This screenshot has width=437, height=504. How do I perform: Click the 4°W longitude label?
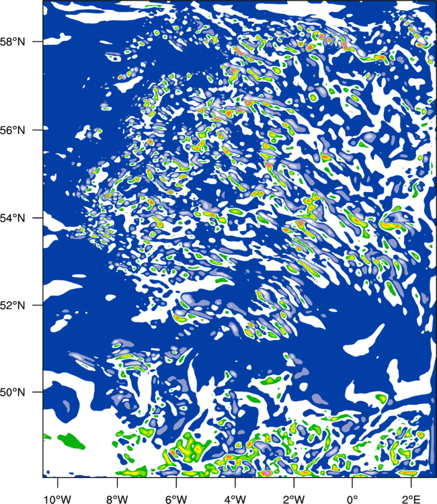[x=235, y=499]
